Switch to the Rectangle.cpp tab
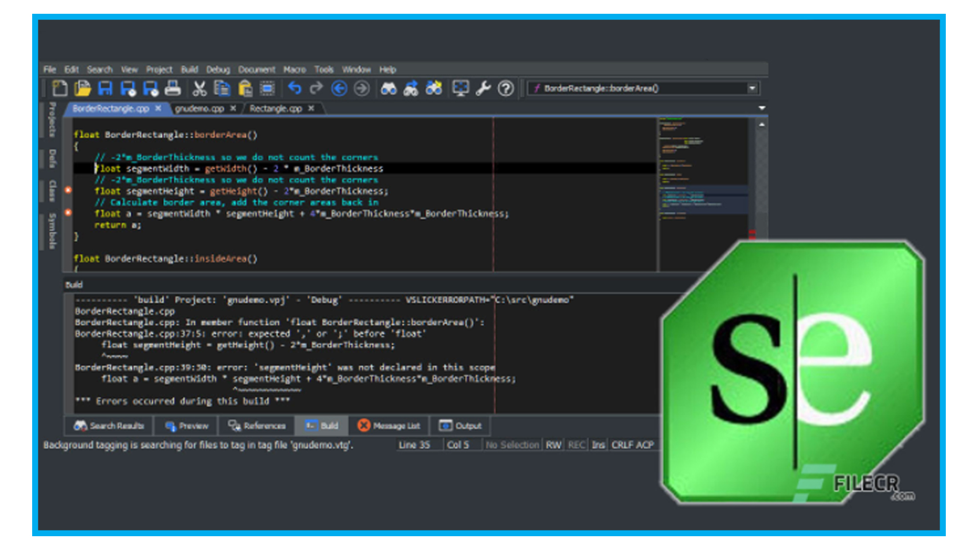 (x=276, y=109)
